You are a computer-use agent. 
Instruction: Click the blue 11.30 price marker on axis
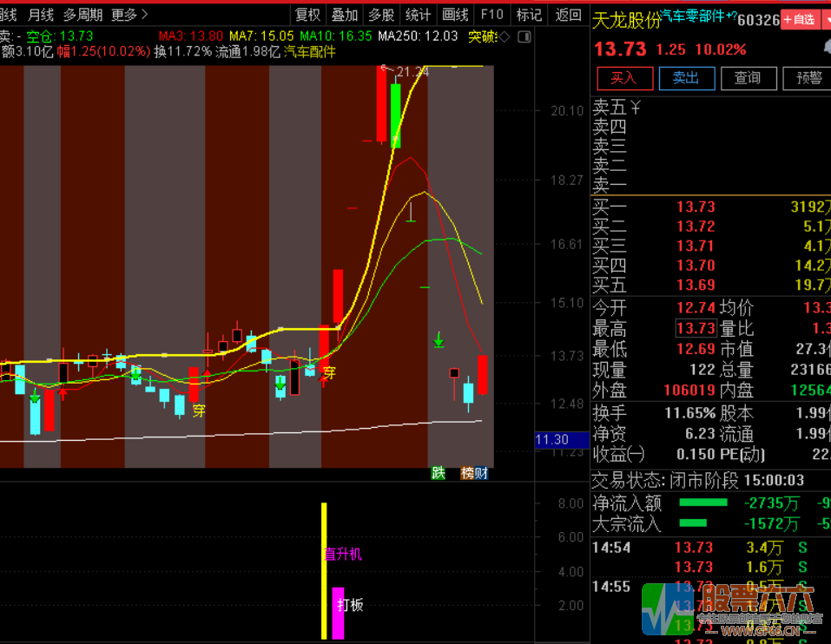point(552,440)
